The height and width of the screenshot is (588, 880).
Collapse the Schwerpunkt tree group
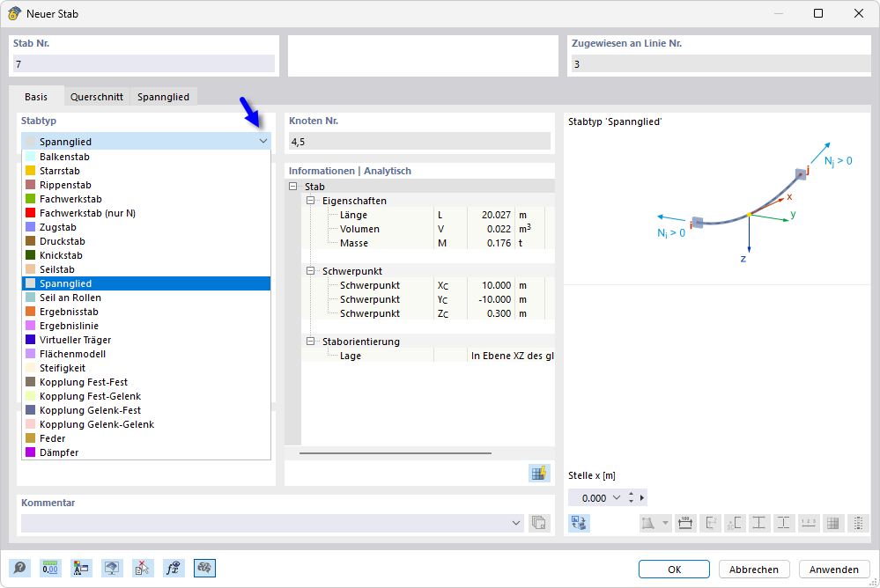click(x=310, y=271)
